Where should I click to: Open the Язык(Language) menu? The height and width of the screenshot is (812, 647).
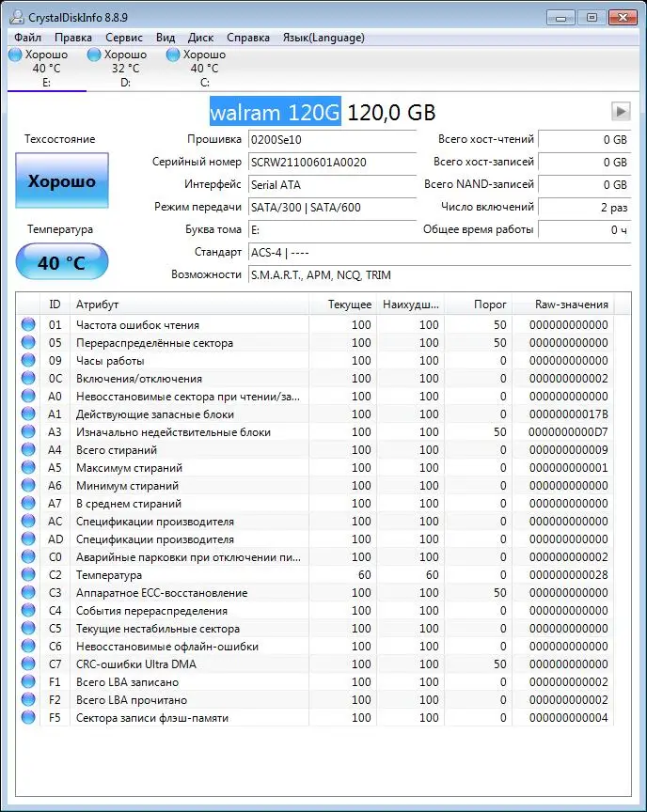pyautogui.click(x=323, y=38)
